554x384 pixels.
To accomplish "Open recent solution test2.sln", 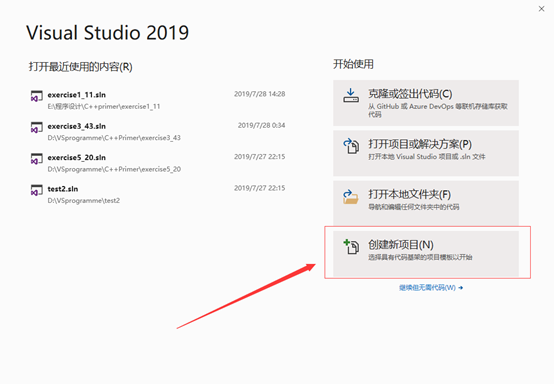I will click(158, 194).
